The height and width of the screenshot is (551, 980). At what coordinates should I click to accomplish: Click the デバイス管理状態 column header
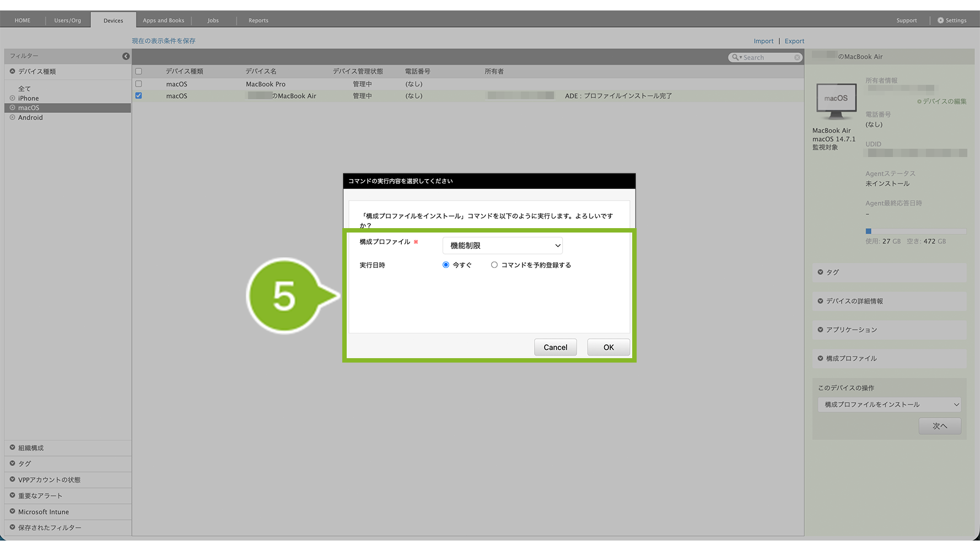(358, 72)
